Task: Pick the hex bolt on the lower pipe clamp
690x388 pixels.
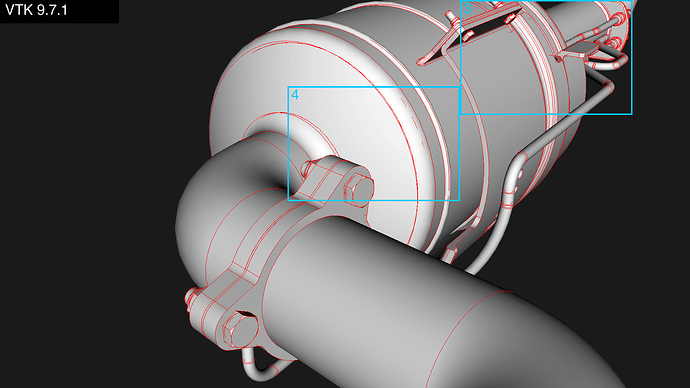Action: tap(240, 330)
